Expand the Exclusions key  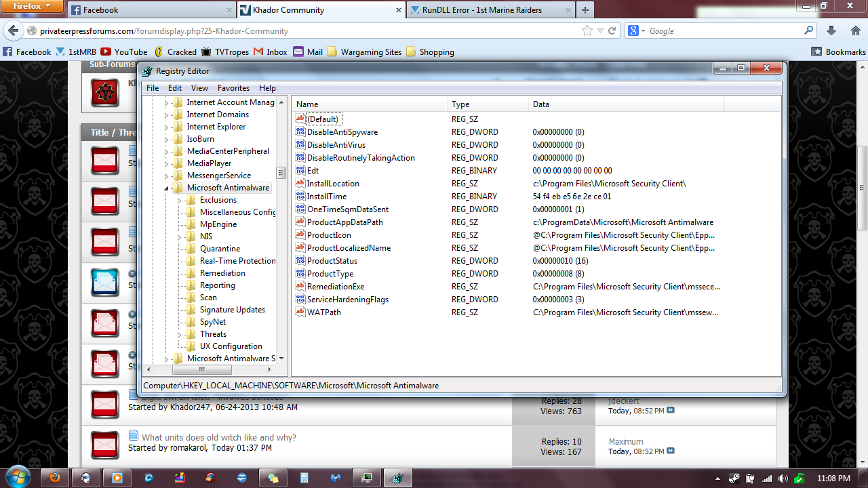pos(179,200)
